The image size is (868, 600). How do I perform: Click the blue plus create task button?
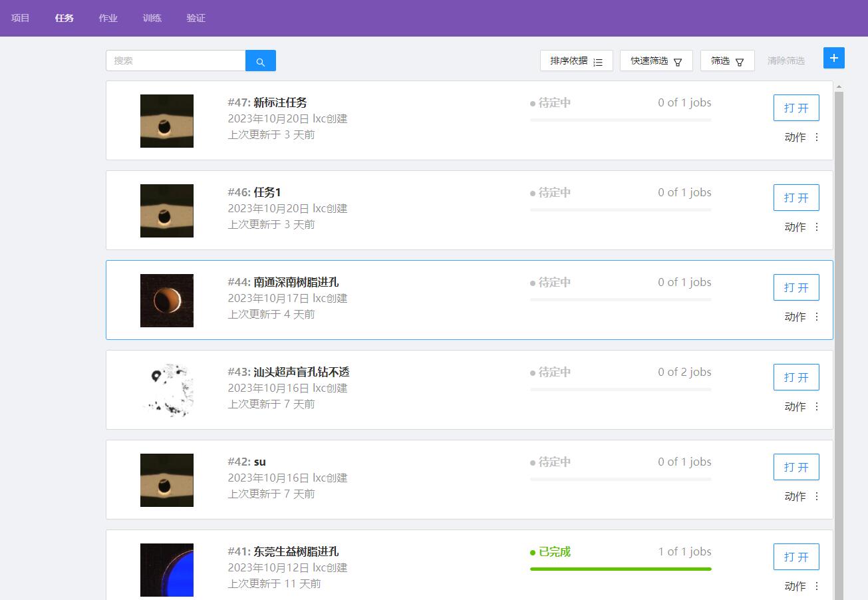[833, 58]
